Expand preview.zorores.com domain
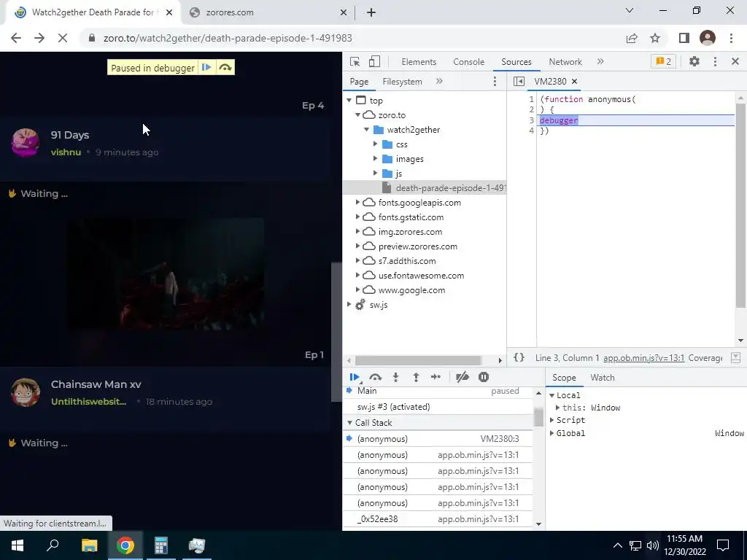The height and width of the screenshot is (560, 747). point(357,246)
